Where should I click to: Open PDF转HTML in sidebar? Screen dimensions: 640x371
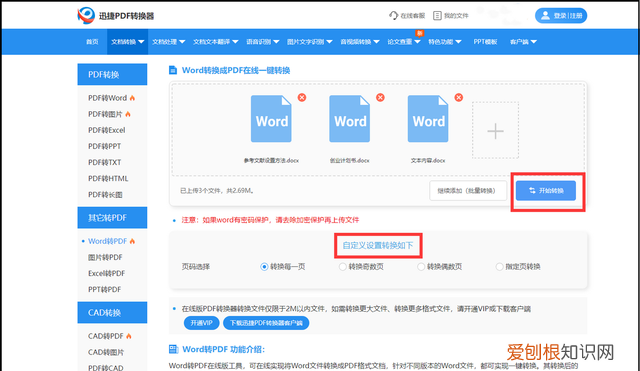click(x=108, y=178)
